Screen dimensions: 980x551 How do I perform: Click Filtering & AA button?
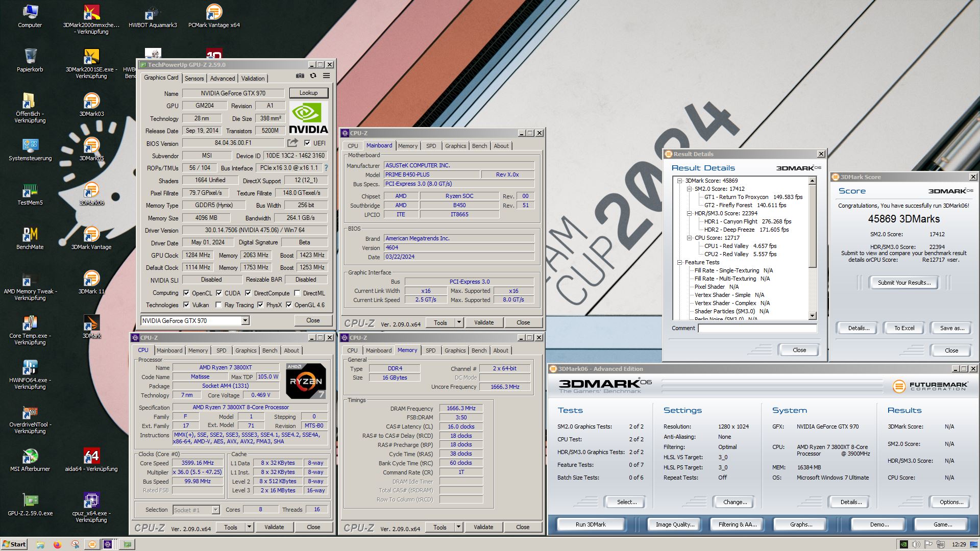pyautogui.click(x=737, y=524)
